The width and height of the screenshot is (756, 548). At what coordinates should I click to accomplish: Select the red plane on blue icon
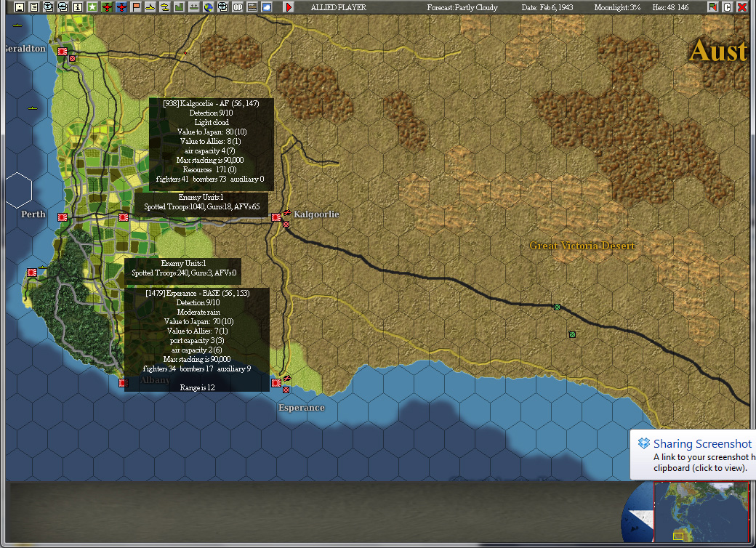coord(121,7)
